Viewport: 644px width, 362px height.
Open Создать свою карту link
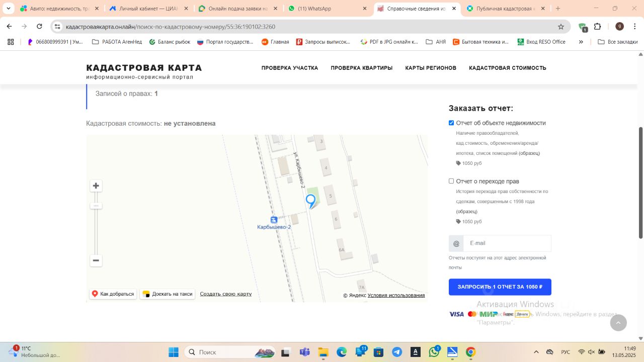point(226,294)
